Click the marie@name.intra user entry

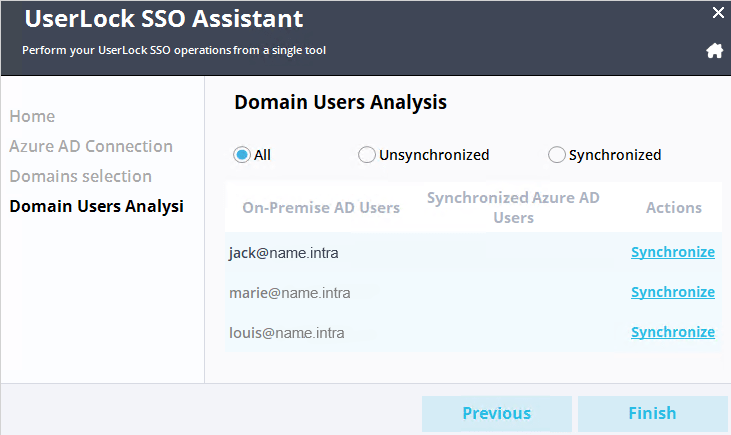pos(290,293)
